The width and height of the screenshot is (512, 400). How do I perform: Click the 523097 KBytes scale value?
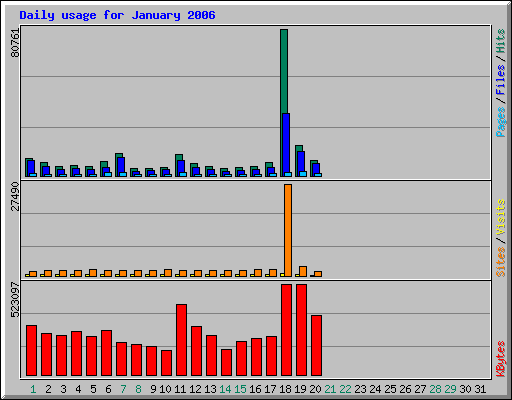15,300
